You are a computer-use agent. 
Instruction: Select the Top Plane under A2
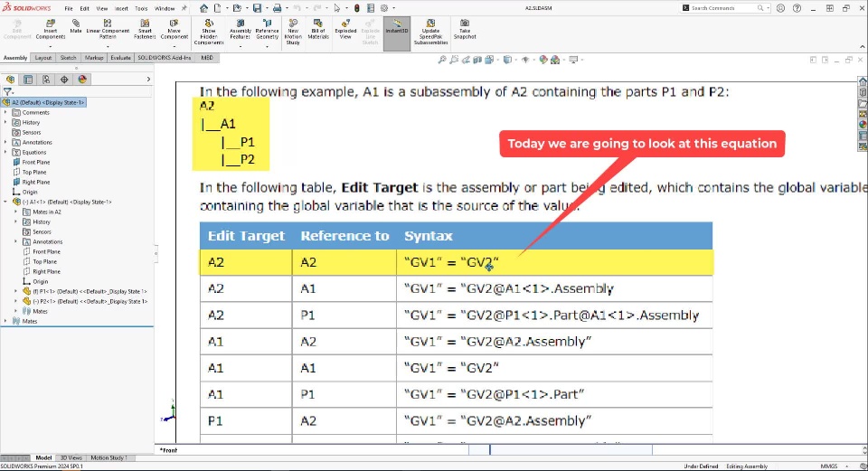click(x=34, y=172)
